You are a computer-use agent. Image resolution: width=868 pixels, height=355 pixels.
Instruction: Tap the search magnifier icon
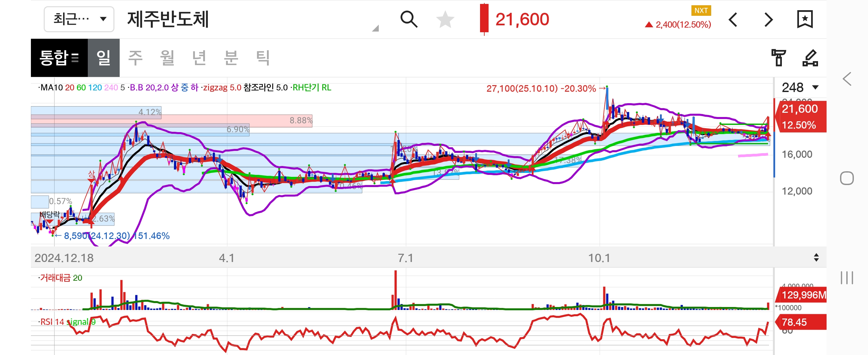tap(409, 19)
